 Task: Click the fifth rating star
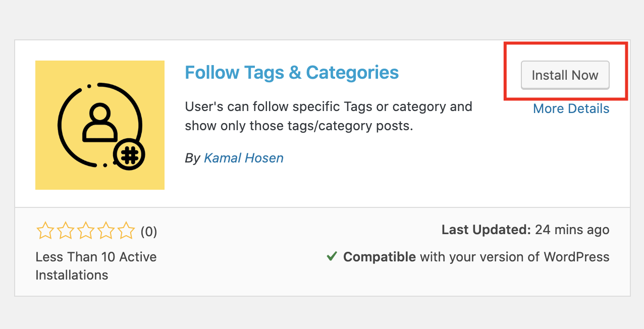pos(126,231)
